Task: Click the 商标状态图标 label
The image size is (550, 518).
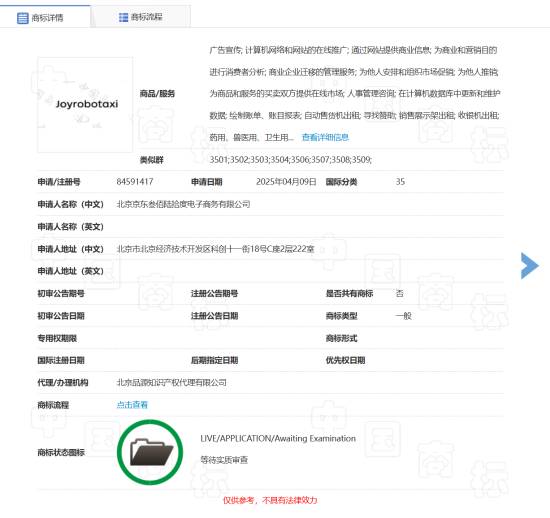Action: 61,452
